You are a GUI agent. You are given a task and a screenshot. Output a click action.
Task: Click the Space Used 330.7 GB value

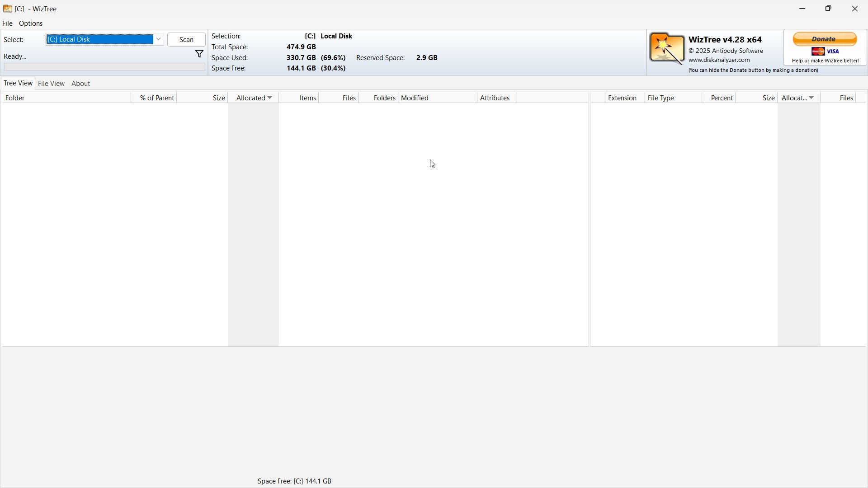(x=301, y=58)
